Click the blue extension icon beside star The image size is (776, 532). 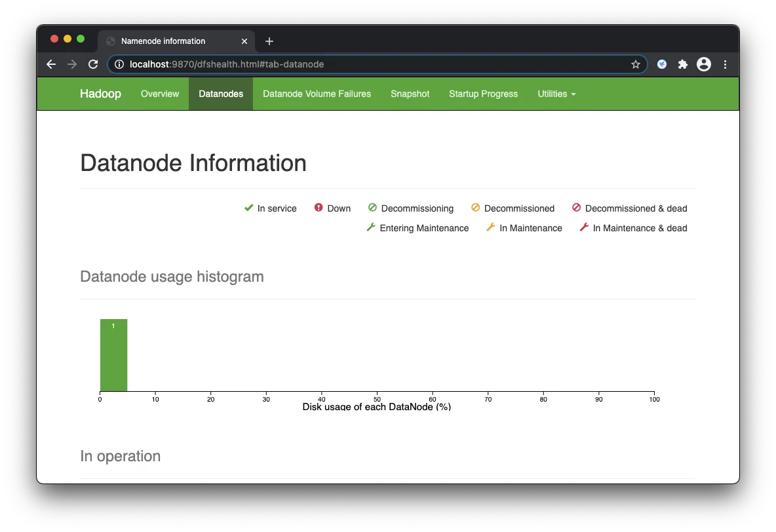(x=662, y=64)
